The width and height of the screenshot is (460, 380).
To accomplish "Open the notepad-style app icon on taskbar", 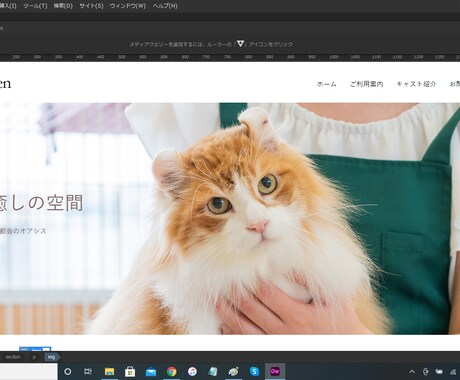I will [213, 371].
